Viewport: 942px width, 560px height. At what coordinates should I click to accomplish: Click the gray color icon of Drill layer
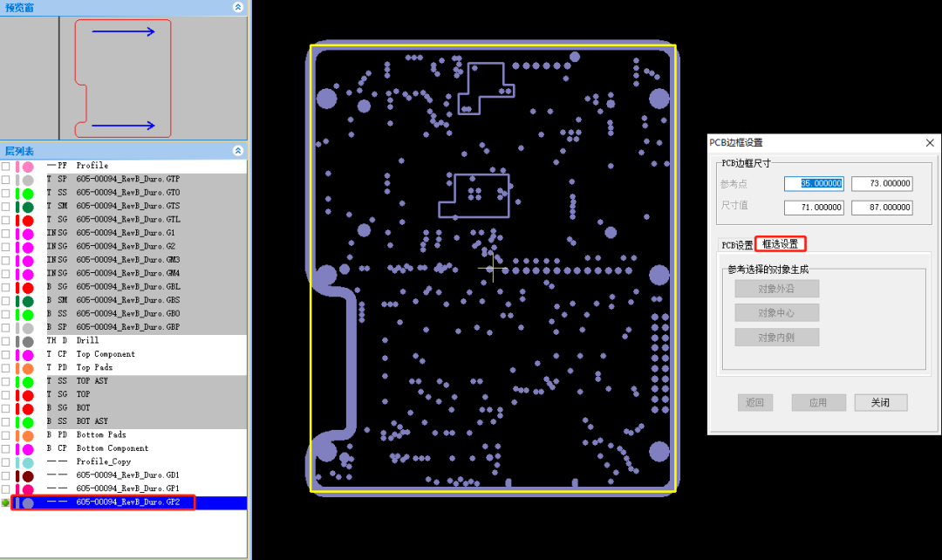tap(28, 341)
